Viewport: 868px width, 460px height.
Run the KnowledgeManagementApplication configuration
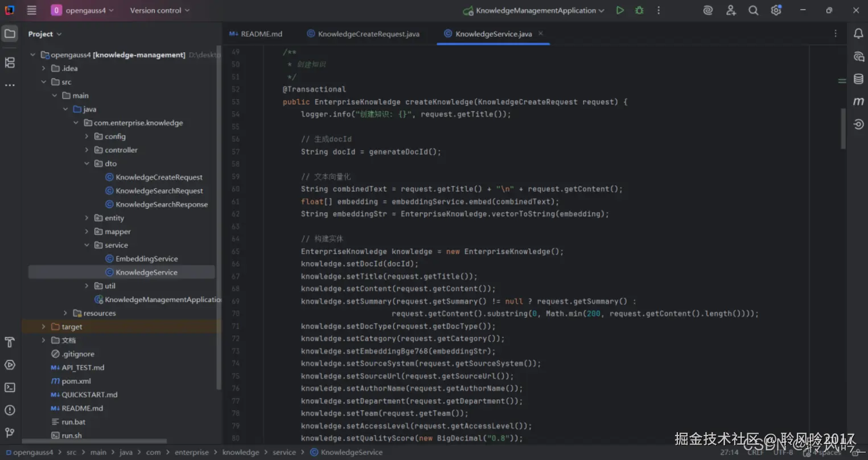coord(620,10)
